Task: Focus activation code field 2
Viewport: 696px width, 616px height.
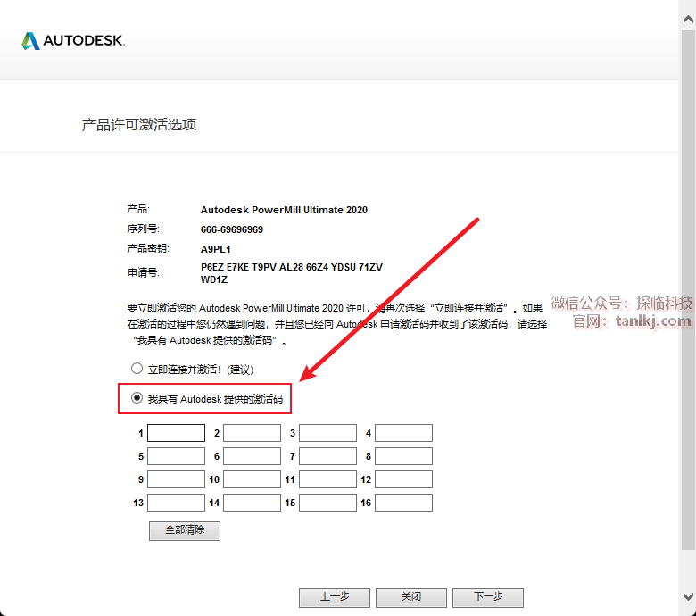Action: coord(253,433)
